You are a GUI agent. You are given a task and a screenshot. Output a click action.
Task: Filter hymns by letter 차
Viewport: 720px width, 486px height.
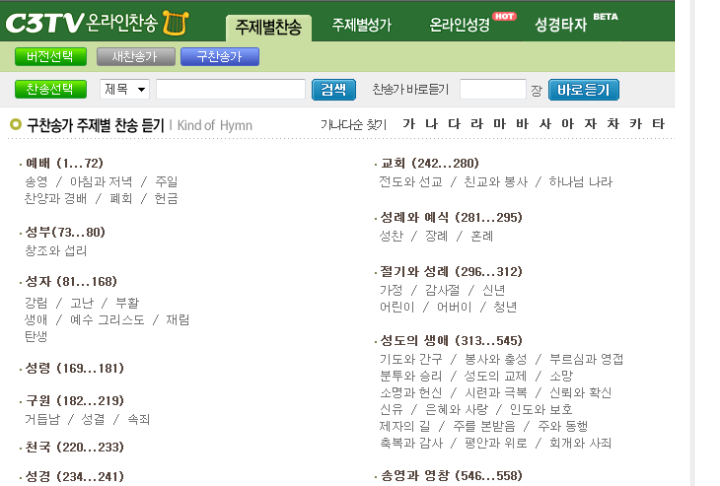pos(613,124)
